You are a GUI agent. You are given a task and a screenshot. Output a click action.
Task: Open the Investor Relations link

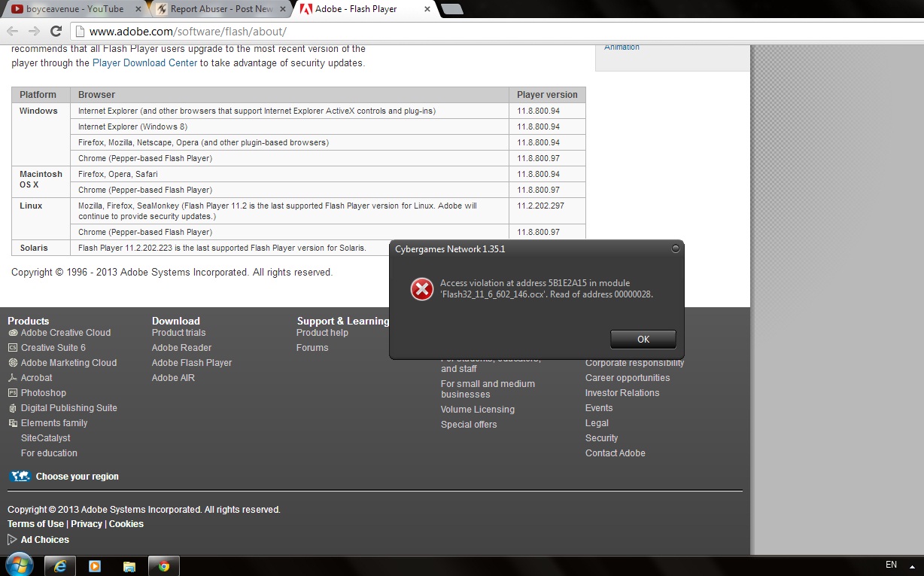click(x=622, y=393)
